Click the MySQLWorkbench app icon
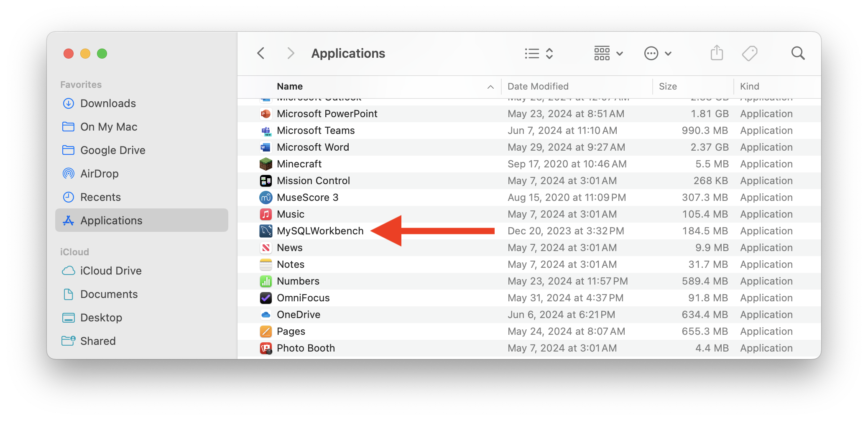 pyautogui.click(x=266, y=231)
